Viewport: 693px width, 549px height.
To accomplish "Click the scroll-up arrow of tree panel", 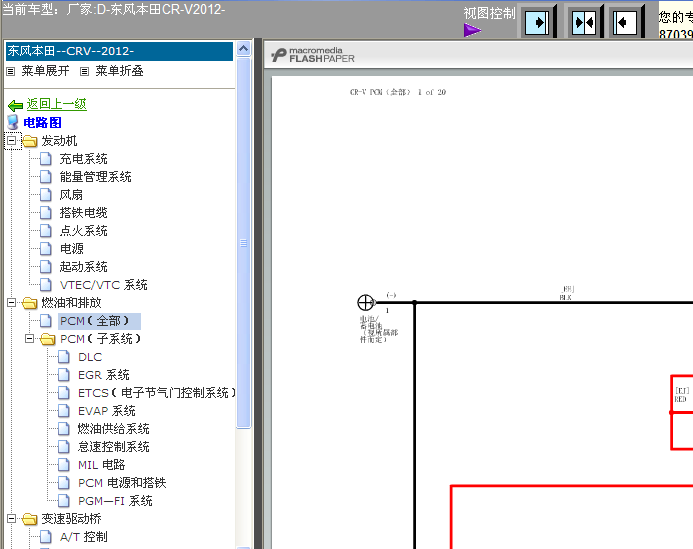I will point(244,49).
